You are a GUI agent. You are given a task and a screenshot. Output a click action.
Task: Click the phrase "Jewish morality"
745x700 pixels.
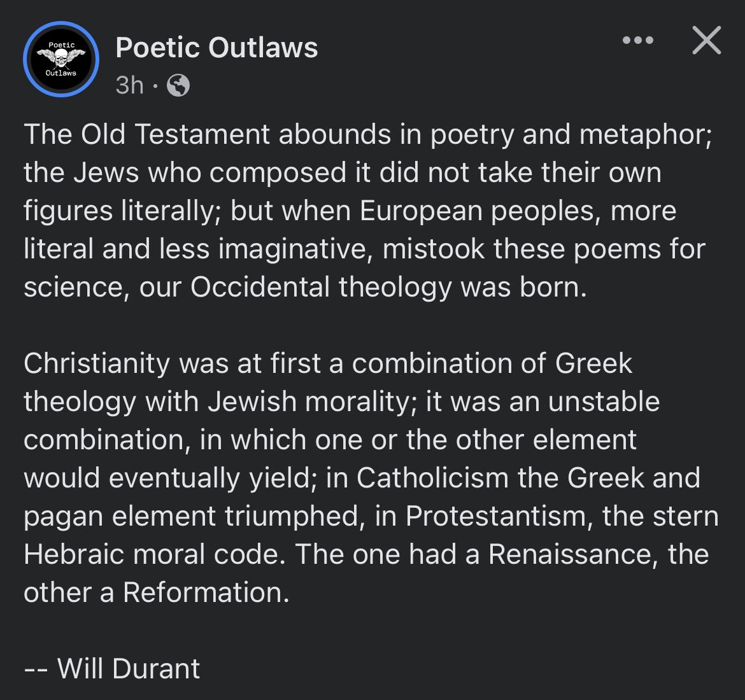(309, 402)
